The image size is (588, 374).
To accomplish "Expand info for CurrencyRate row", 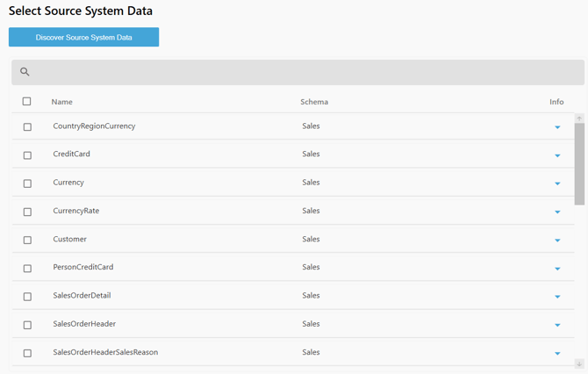I will click(557, 212).
